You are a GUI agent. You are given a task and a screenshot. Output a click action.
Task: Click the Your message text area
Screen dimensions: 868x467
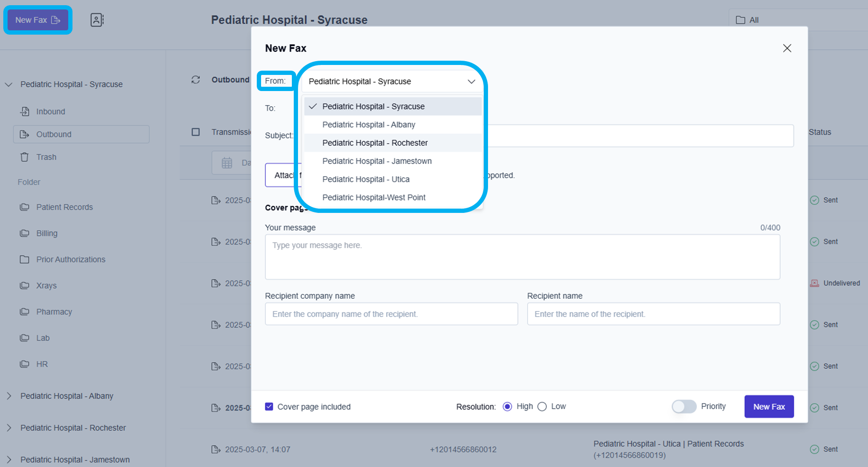[522, 257]
